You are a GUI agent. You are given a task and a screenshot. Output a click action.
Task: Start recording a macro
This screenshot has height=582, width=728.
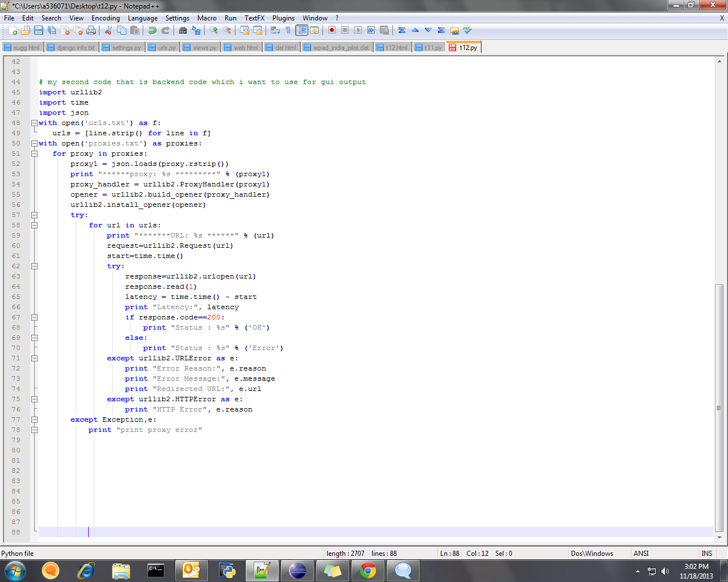point(332,30)
